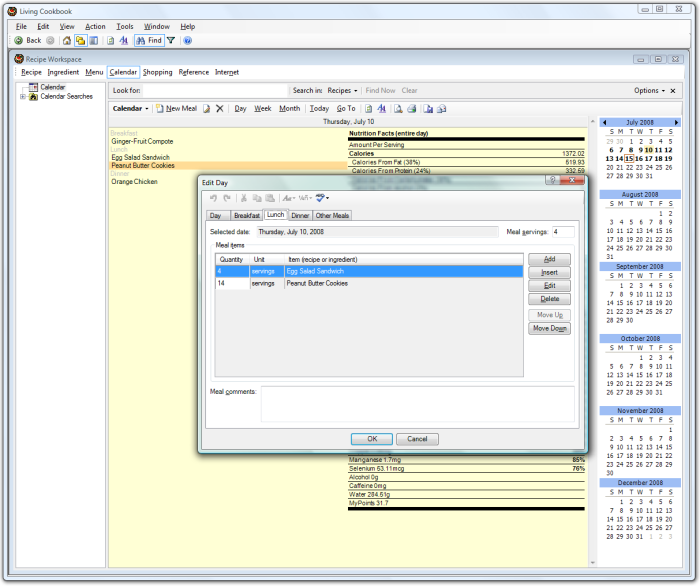This screenshot has height=586, width=700.
Task: Click the Look for search field
Action: pyautogui.click(x=215, y=91)
